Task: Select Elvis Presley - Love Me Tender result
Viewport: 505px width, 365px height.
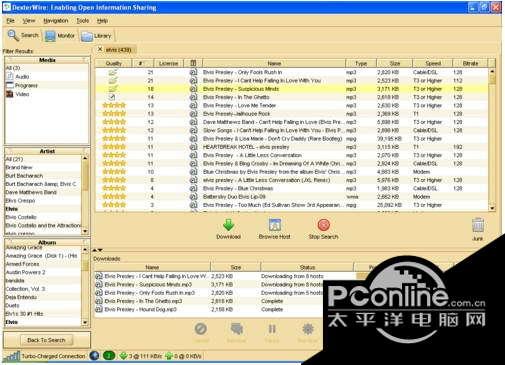Action: point(293,106)
